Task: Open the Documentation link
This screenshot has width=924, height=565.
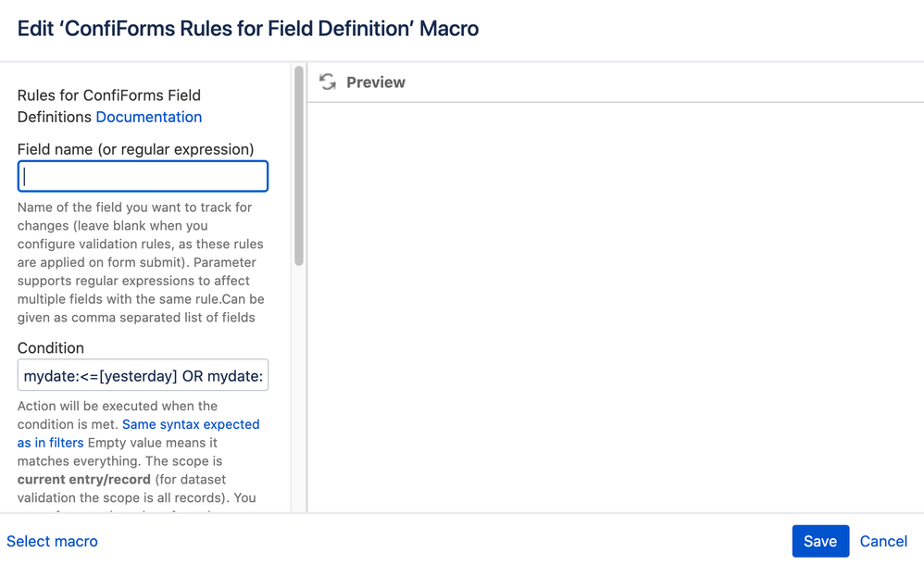Action: [148, 117]
